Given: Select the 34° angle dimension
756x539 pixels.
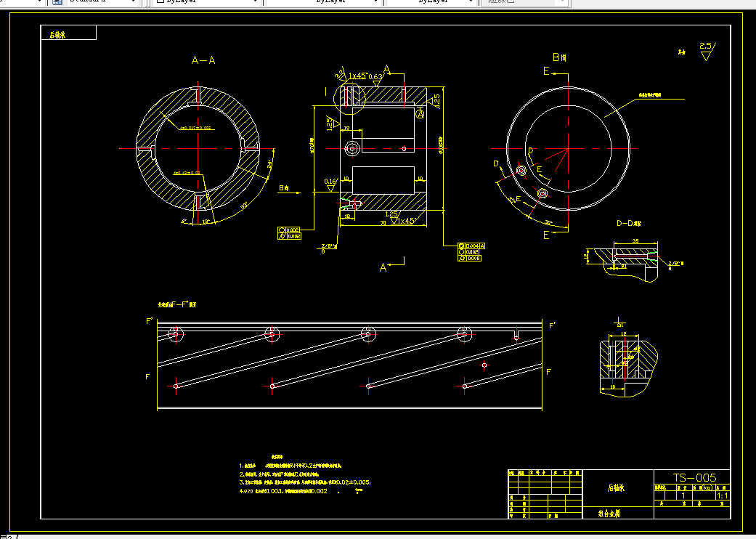Looking at the screenshot, I should tap(269, 165).
